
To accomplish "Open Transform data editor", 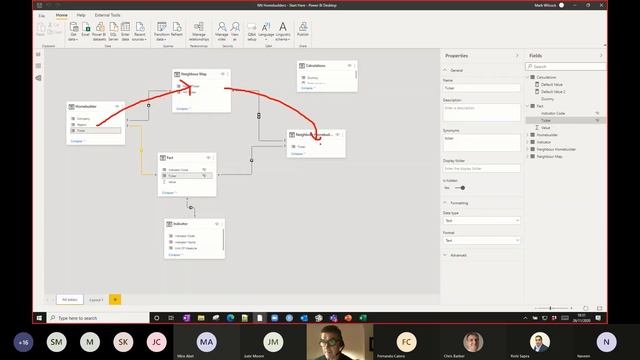I will coord(162,31).
